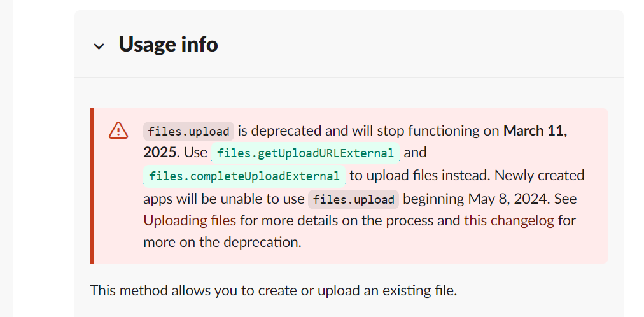Follow the Uploading files link
Image resolution: width=644 pixels, height=317 pixels.
[x=190, y=221]
